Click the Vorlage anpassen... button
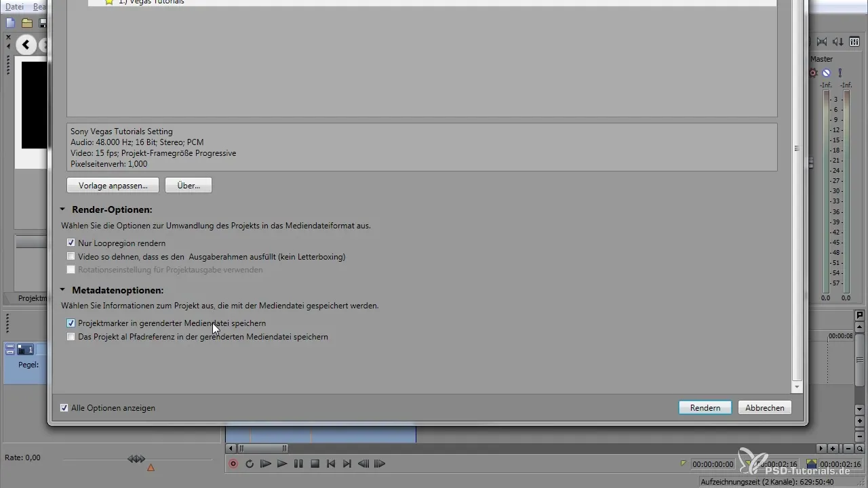The image size is (868, 488). coord(113,185)
